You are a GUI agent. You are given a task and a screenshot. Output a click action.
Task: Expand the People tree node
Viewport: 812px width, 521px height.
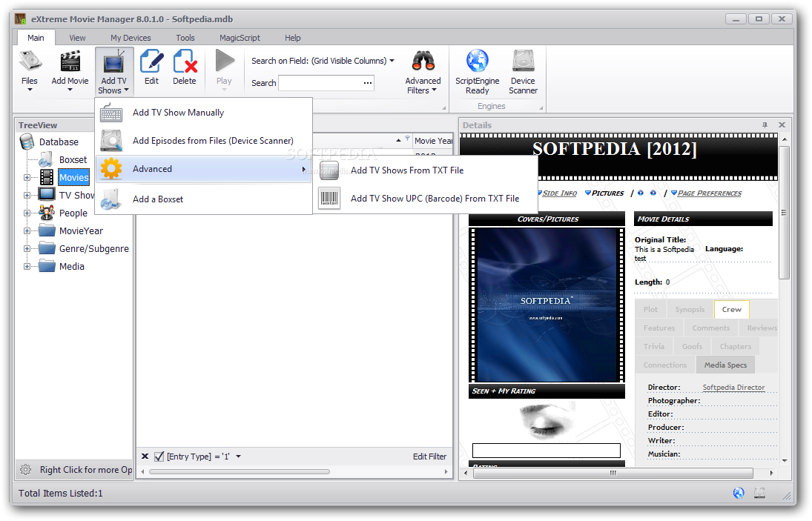tap(27, 213)
